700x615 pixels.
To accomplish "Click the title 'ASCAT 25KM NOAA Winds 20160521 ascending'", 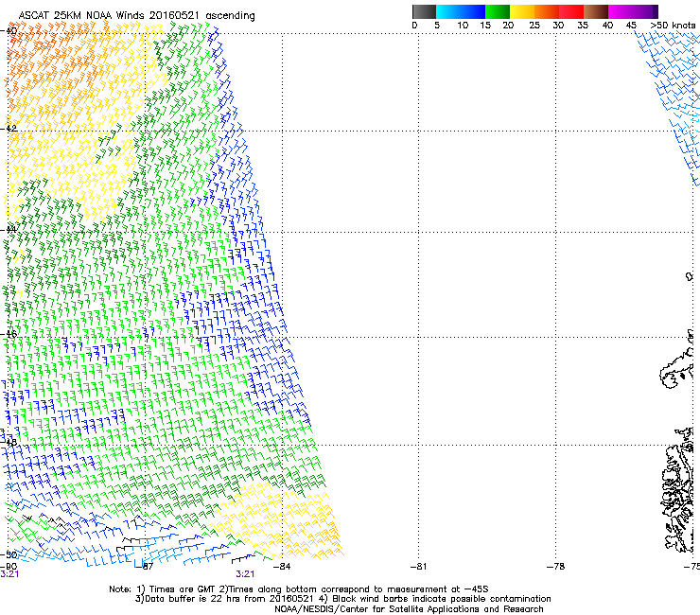I will [x=136, y=16].
